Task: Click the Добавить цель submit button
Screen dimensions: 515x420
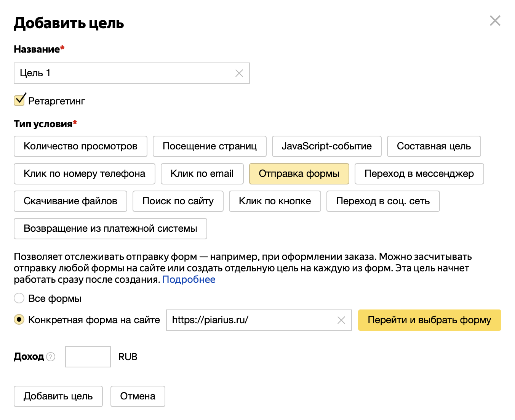Action: 58,396
